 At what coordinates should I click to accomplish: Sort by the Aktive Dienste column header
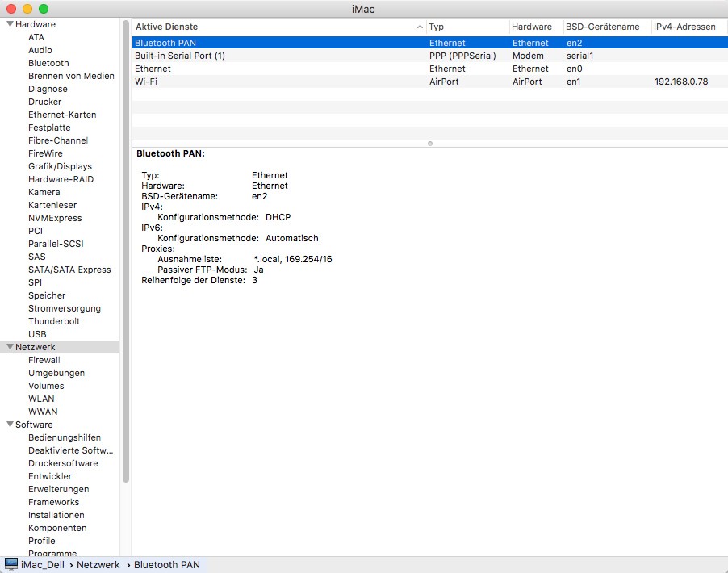point(278,27)
